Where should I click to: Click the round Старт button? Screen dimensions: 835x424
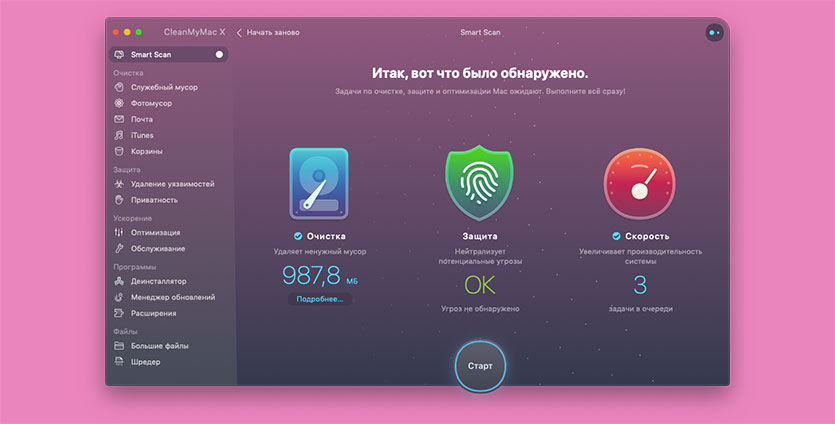point(480,366)
